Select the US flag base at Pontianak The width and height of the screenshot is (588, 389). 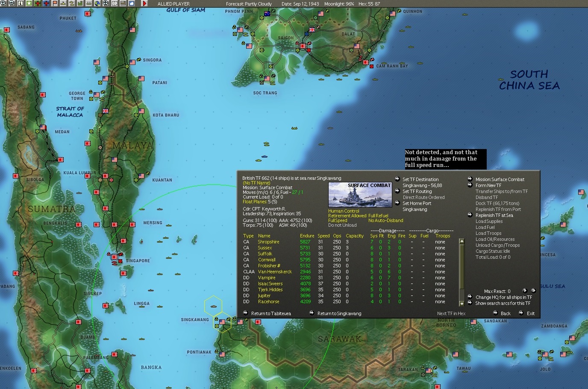[x=222, y=354]
